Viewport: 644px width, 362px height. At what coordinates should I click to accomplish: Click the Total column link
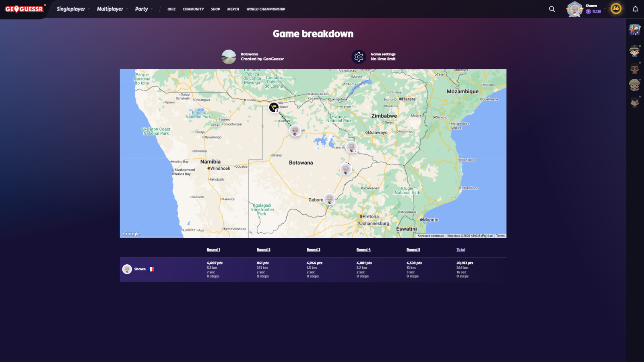tap(461, 250)
